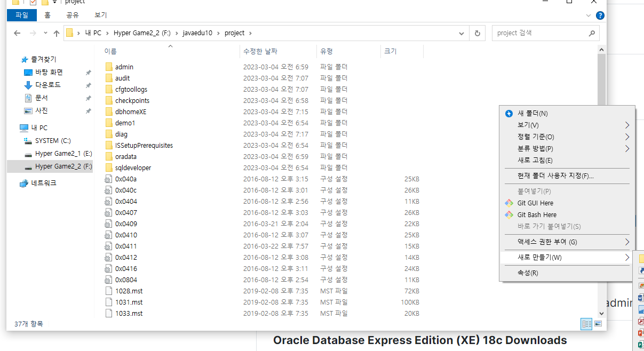Click the blue New Folder menu icon
644x351 pixels.
(x=508, y=113)
